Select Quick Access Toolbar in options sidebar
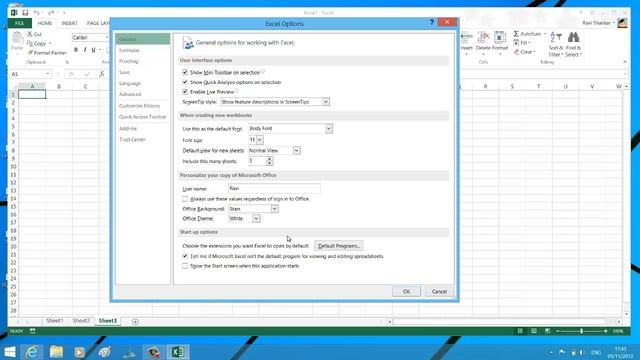Screen dimensions: 640x360 [x=142, y=117]
